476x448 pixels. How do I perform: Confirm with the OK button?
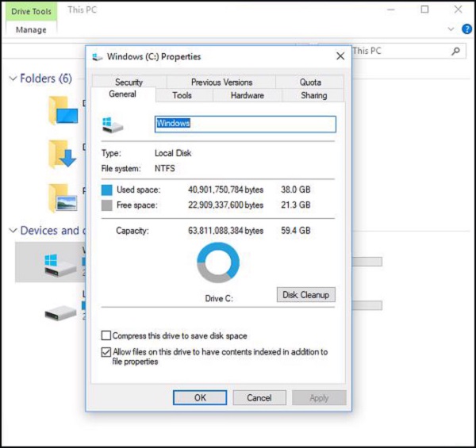(x=200, y=397)
